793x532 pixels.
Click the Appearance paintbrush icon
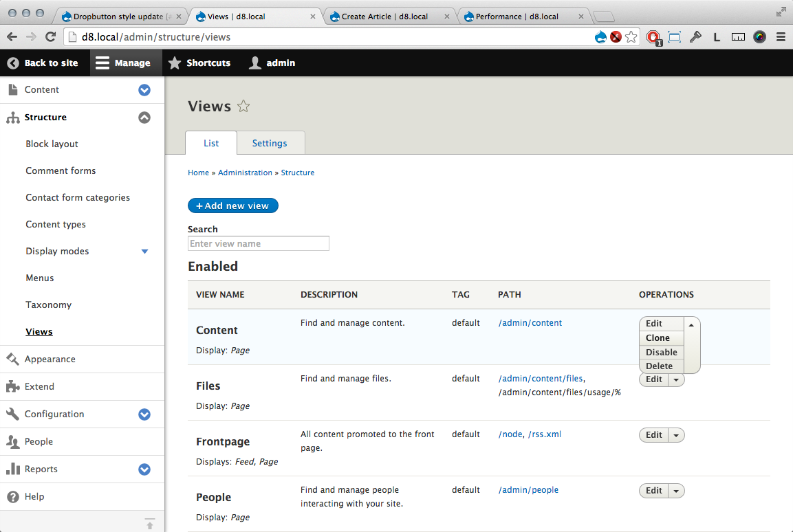coord(12,359)
